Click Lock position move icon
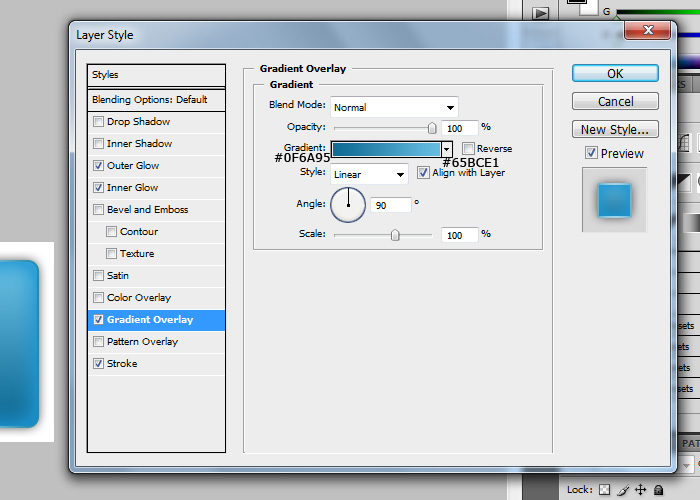The width and height of the screenshot is (700, 500). point(641,490)
